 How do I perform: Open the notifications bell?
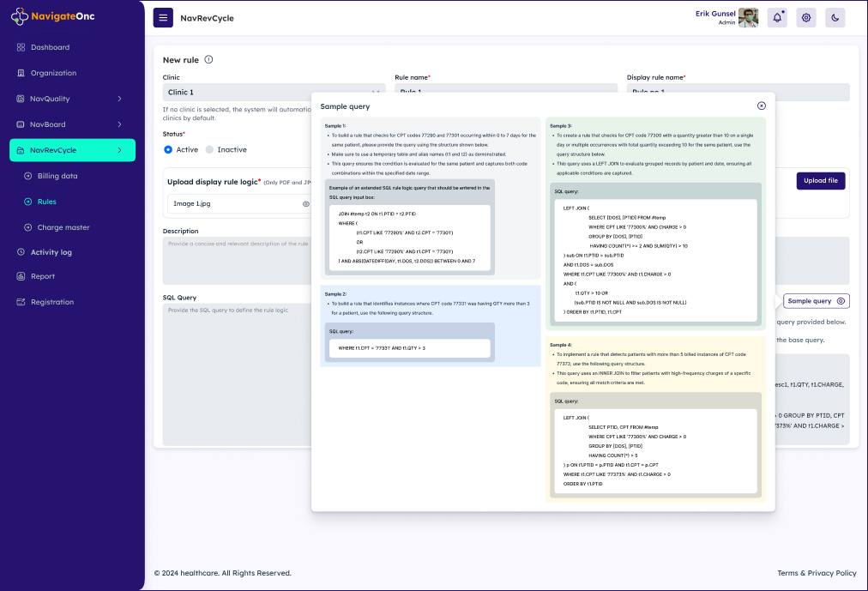[777, 18]
